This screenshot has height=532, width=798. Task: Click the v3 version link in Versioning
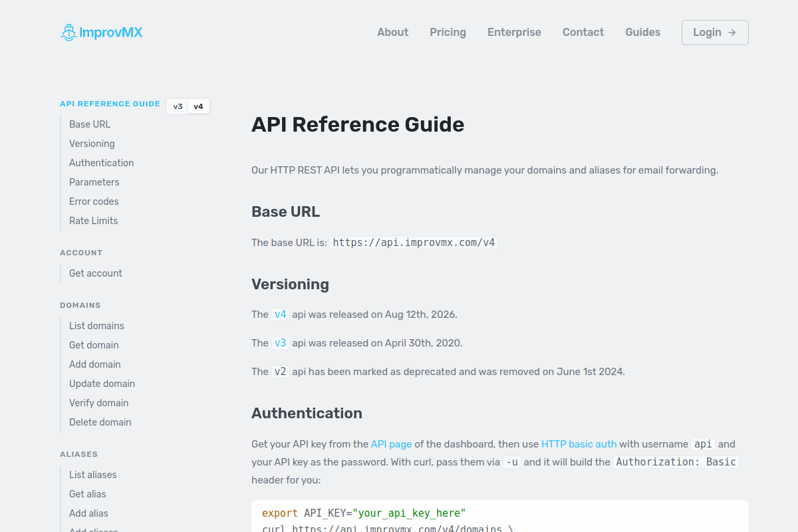click(x=281, y=343)
